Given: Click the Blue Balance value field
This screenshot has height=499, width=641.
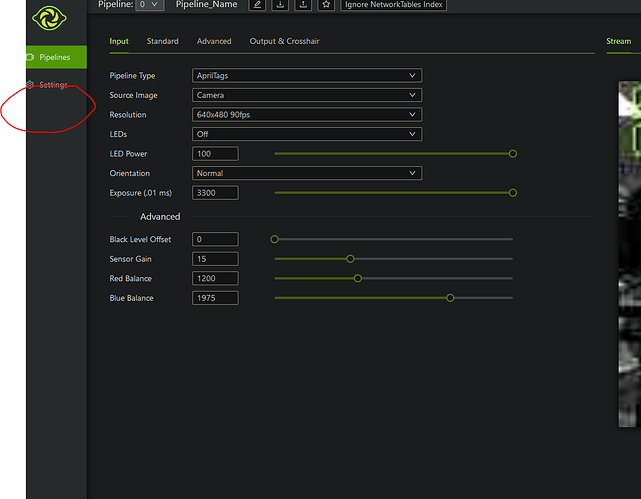Looking at the screenshot, I should (215, 298).
